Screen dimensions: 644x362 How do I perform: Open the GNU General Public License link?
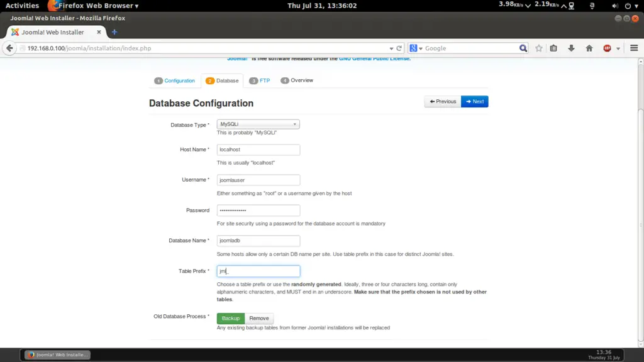coord(374,58)
